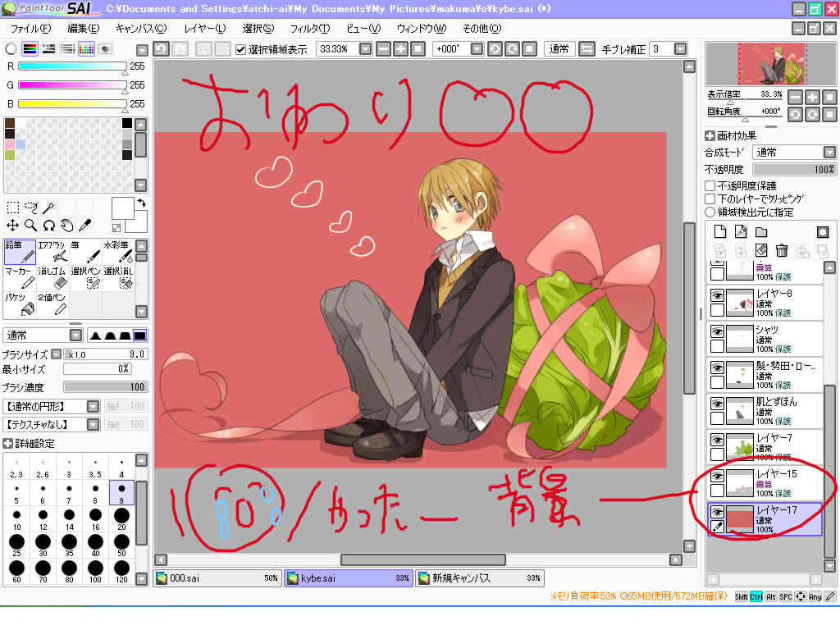Select the 消しゴム eraser tool
Screen dimensions: 840x630
point(52,278)
